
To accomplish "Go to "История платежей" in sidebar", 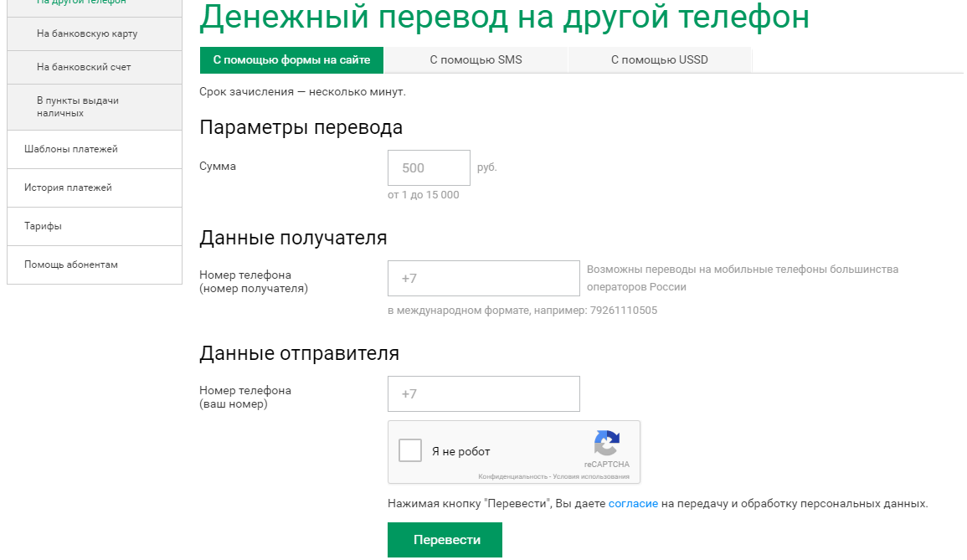I will (95, 188).
